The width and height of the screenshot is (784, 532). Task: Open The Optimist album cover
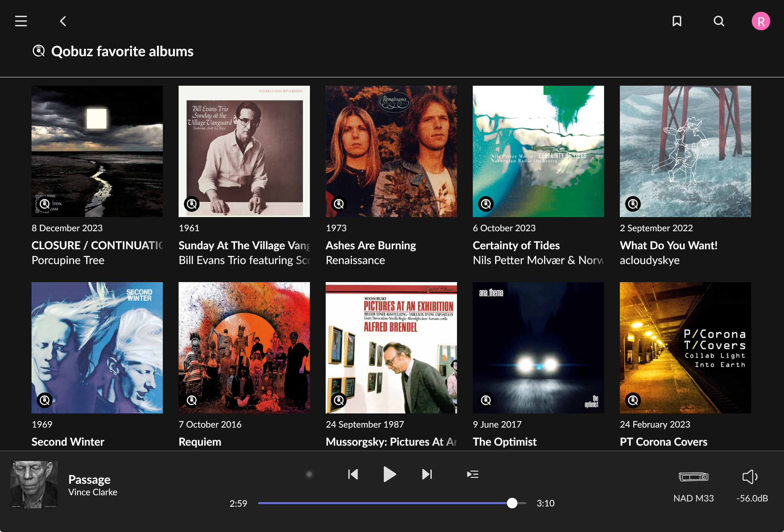coord(538,347)
